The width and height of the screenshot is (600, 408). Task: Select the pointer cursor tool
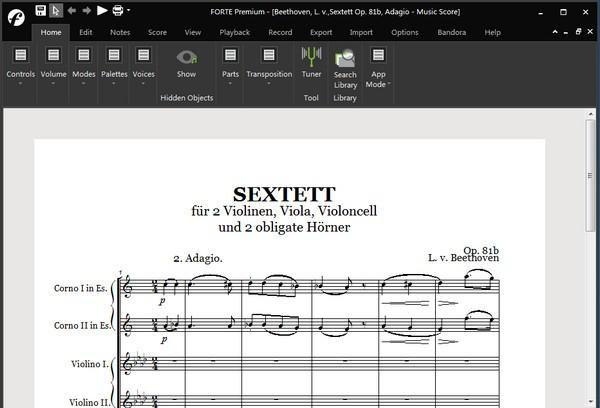click(x=56, y=10)
